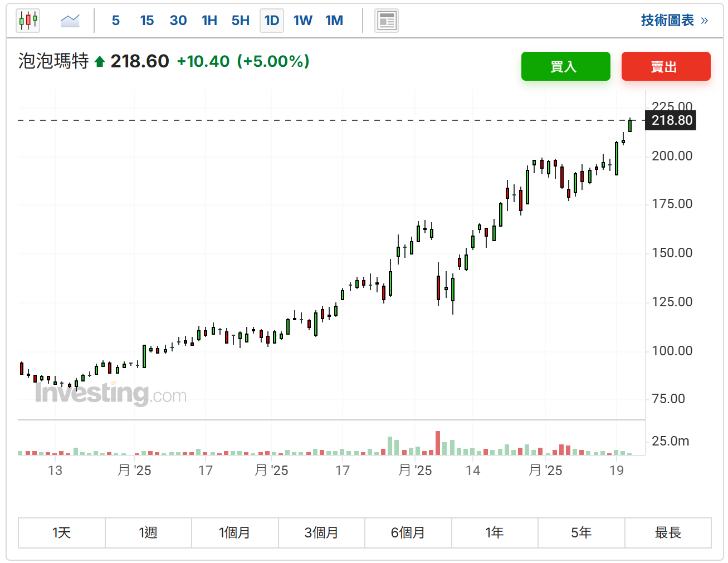Choose the 3個月 time range
Viewport: 728px width, 563px height.
[321, 533]
